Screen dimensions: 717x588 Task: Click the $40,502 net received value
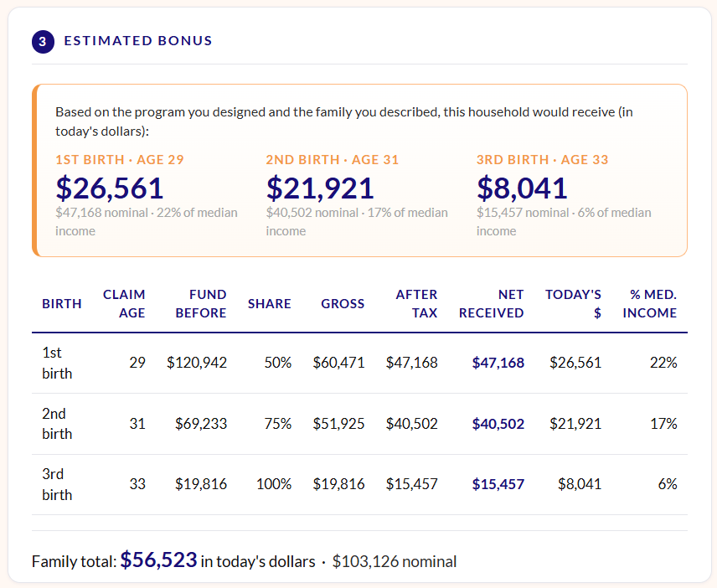click(x=498, y=424)
